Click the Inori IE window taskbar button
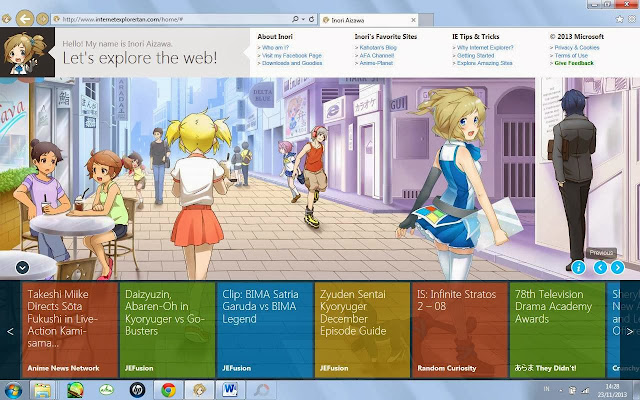The image size is (640, 400). click(x=199, y=390)
